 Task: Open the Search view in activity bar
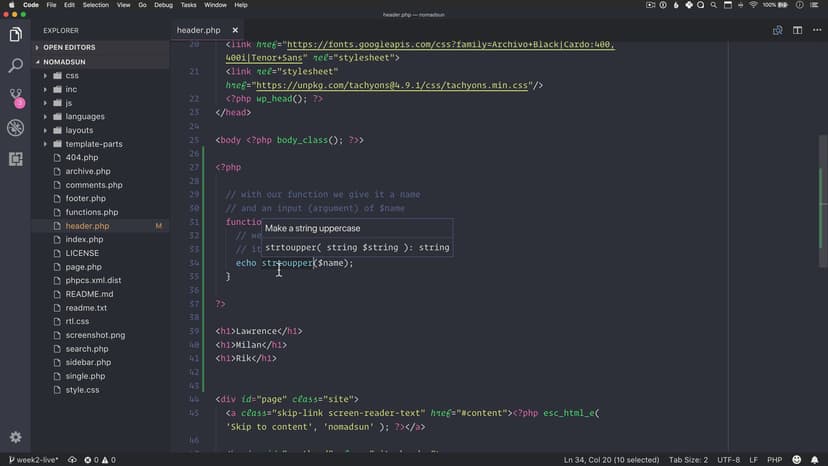[x=15, y=66]
